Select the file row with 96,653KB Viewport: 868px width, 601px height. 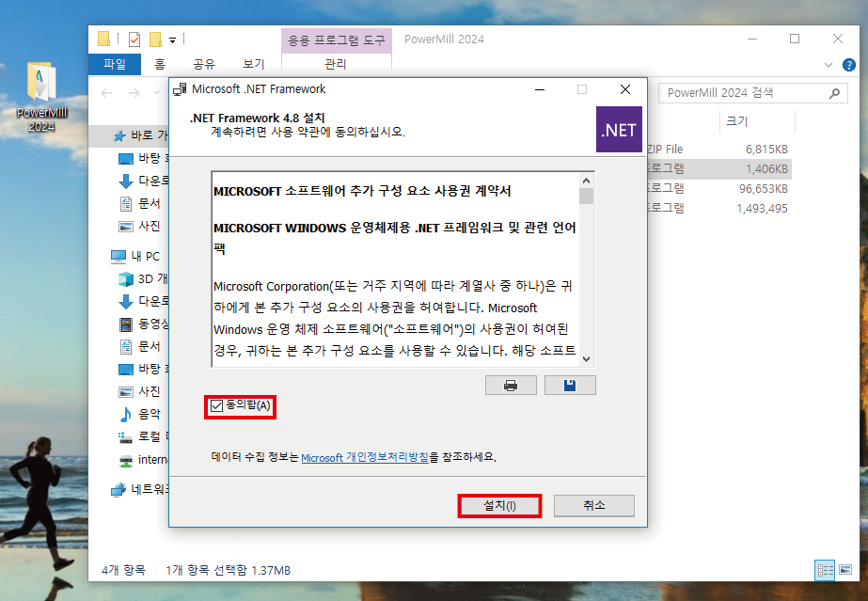tap(718, 189)
